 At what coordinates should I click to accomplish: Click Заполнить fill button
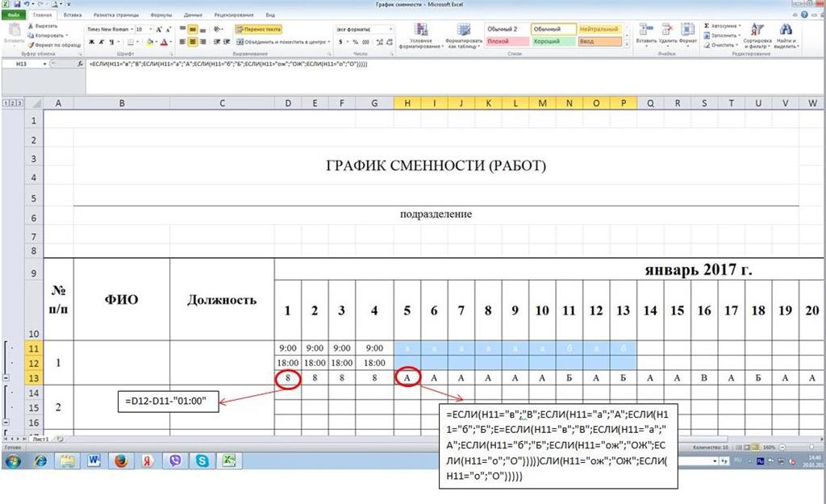[x=721, y=35]
